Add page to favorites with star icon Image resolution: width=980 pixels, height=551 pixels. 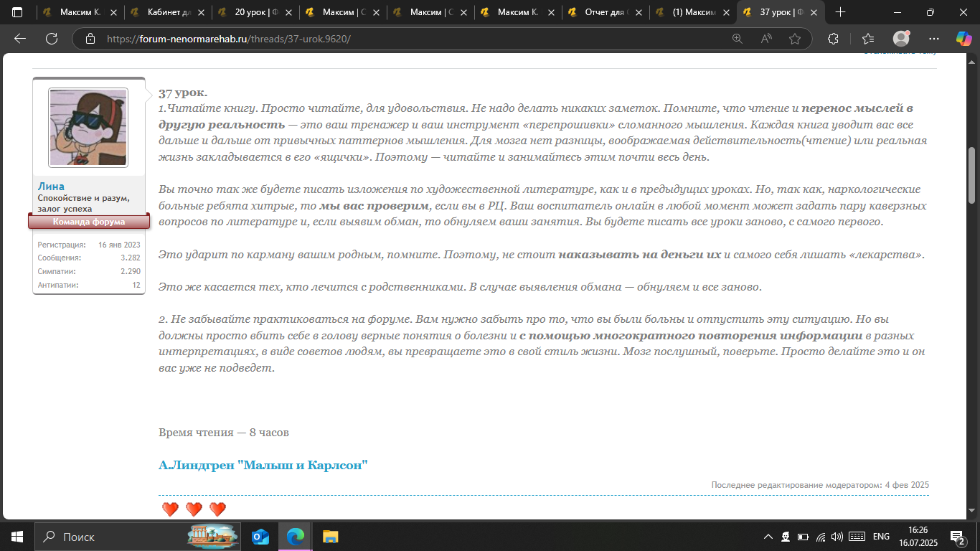(794, 39)
